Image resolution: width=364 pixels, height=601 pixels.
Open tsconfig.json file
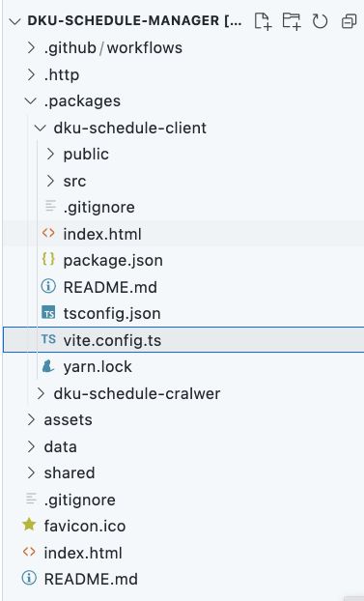coord(112,313)
